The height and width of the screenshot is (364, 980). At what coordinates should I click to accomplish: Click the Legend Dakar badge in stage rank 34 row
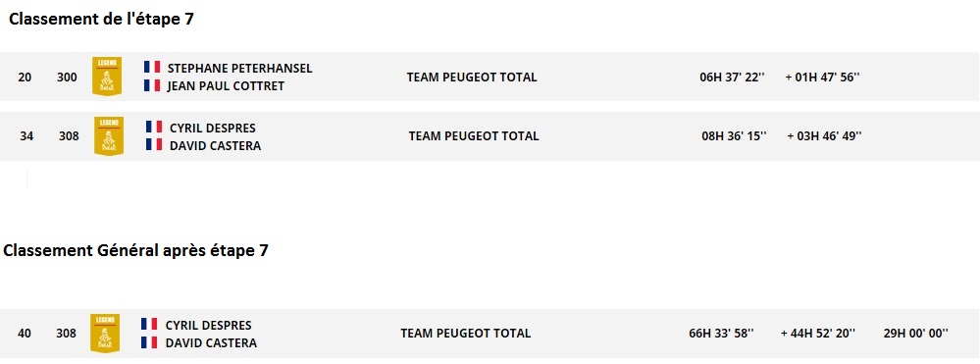[109, 135]
